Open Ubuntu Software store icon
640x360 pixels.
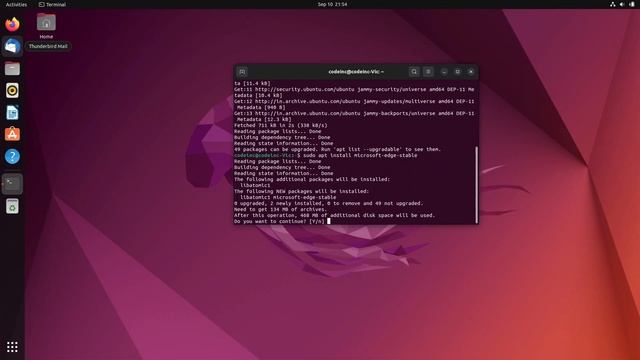[x=12, y=134]
